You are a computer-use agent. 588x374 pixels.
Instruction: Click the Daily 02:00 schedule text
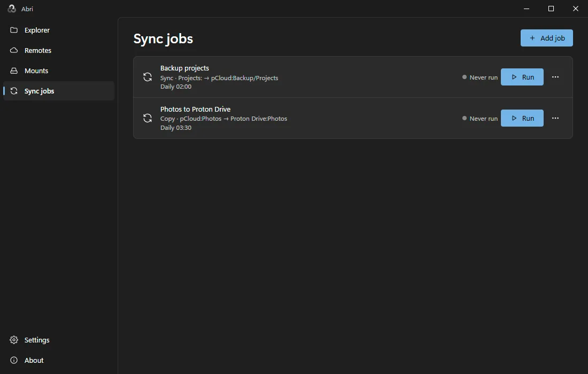176,87
